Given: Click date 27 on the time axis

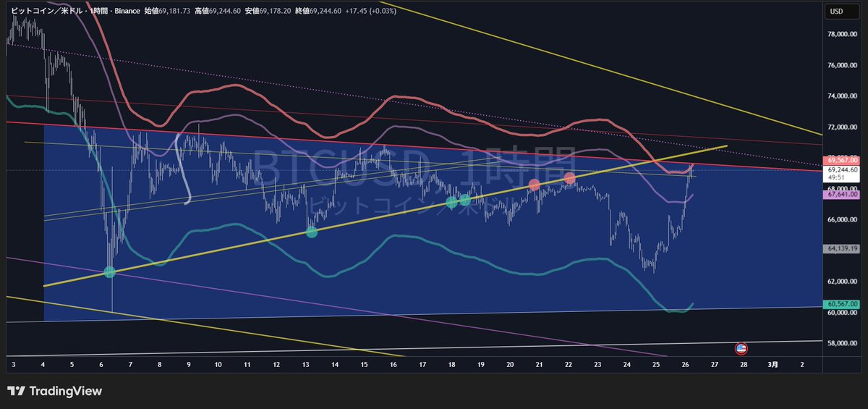Looking at the screenshot, I should [714, 365].
